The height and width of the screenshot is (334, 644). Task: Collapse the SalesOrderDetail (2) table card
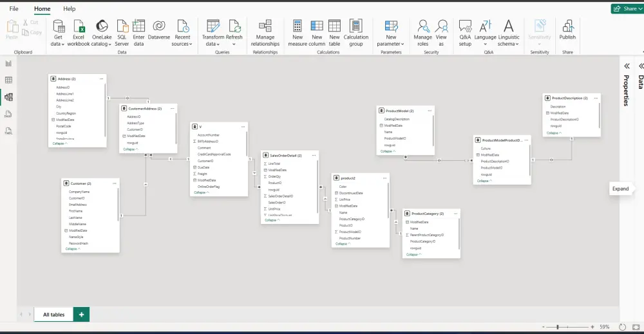272,220
